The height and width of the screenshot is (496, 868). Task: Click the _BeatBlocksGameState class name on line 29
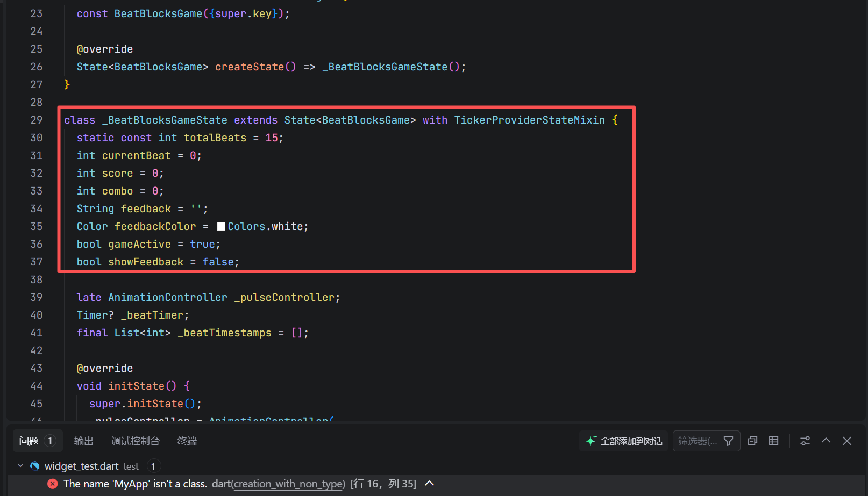coord(165,120)
